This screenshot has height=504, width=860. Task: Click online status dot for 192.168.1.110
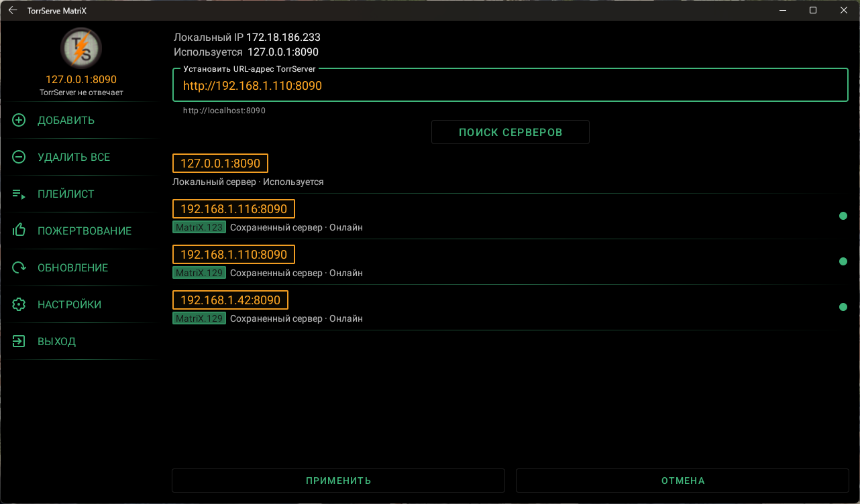pyautogui.click(x=843, y=261)
